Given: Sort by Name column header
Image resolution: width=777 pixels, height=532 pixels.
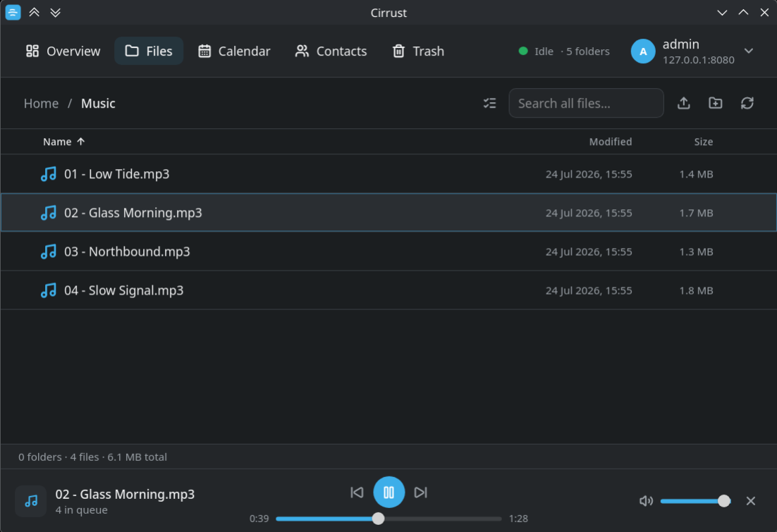Looking at the screenshot, I should tap(57, 142).
